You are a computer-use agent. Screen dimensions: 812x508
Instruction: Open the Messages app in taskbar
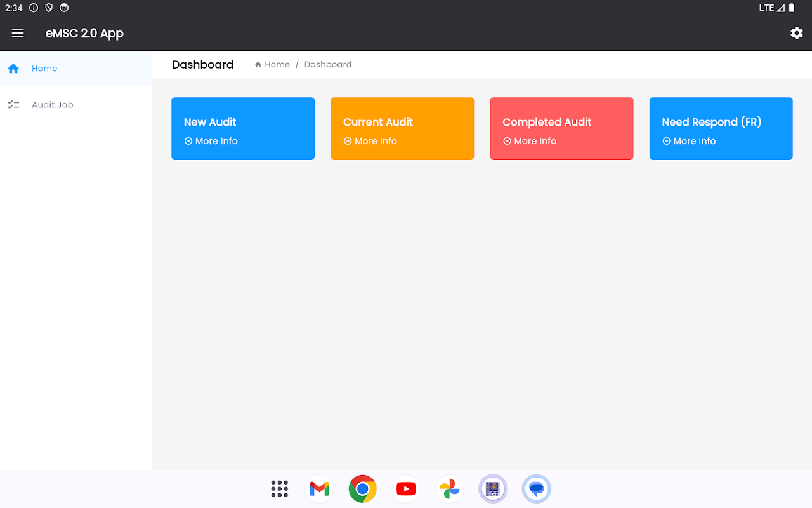point(536,489)
